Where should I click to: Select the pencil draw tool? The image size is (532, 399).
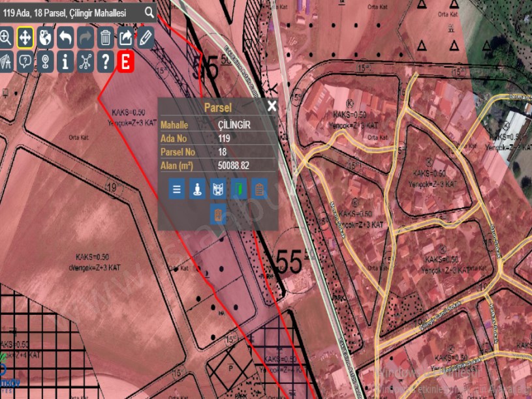(x=145, y=38)
